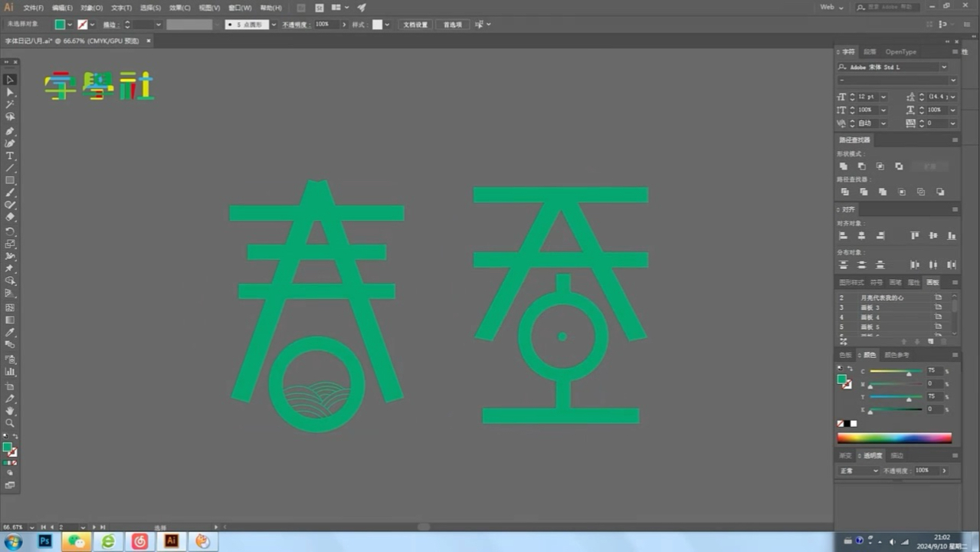Open the 文件(F) menu

(x=33, y=8)
